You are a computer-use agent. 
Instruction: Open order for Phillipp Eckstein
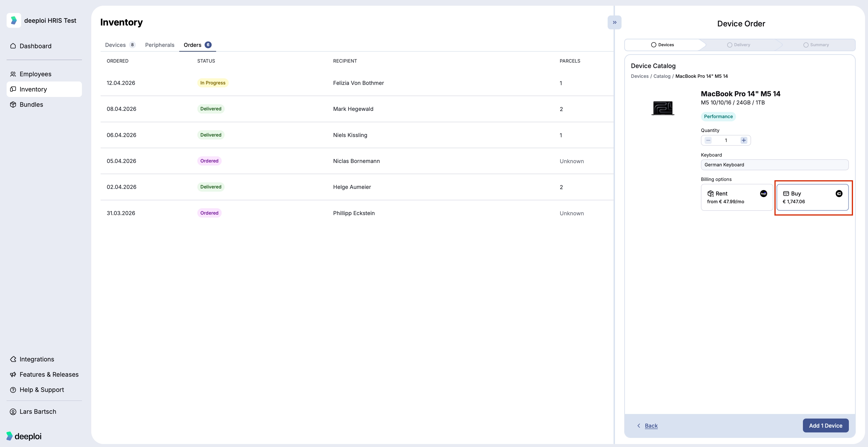[x=357, y=213]
